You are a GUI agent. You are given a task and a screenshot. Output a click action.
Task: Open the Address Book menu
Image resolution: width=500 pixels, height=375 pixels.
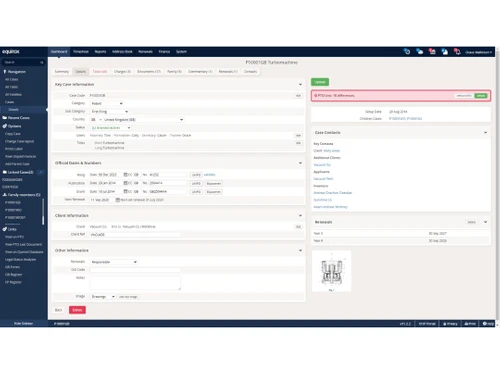pos(122,52)
